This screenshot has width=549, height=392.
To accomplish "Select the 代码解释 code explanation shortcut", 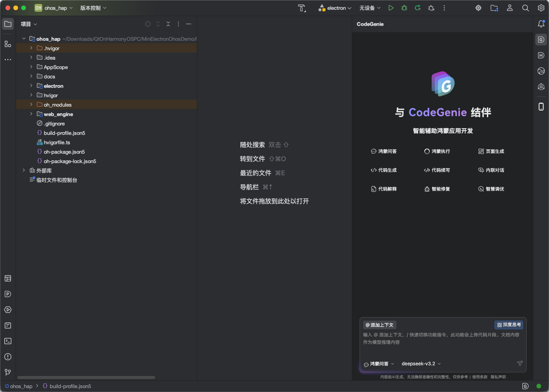I will click(384, 189).
